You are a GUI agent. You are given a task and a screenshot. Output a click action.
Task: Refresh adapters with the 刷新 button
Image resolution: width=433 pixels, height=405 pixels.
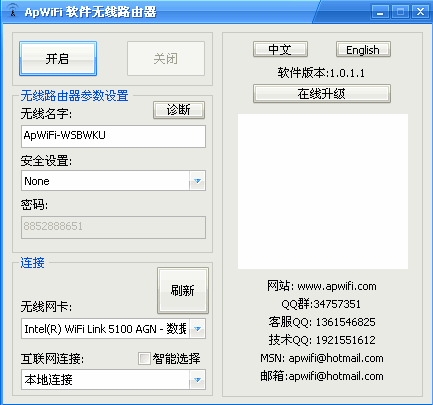[x=183, y=290]
